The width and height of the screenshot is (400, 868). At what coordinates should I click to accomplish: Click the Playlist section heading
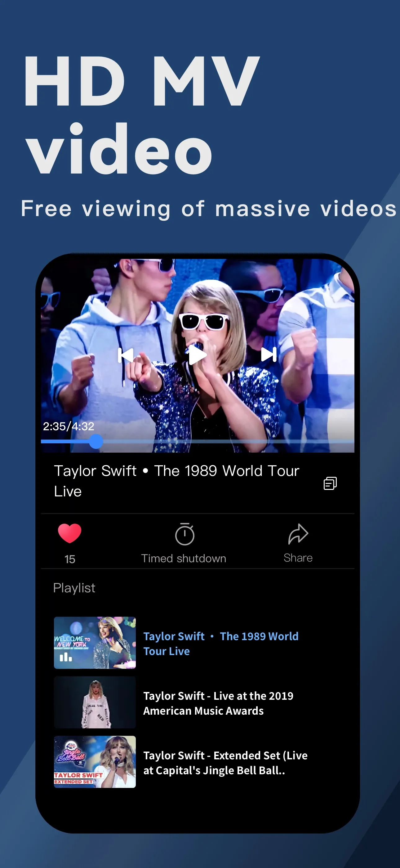click(x=74, y=588)
